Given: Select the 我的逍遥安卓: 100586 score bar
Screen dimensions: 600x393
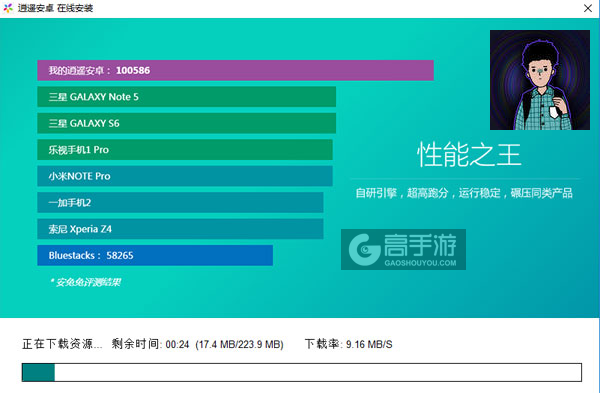Looking at the screenshot, I should pyautogui.click(x=235, y=70).
